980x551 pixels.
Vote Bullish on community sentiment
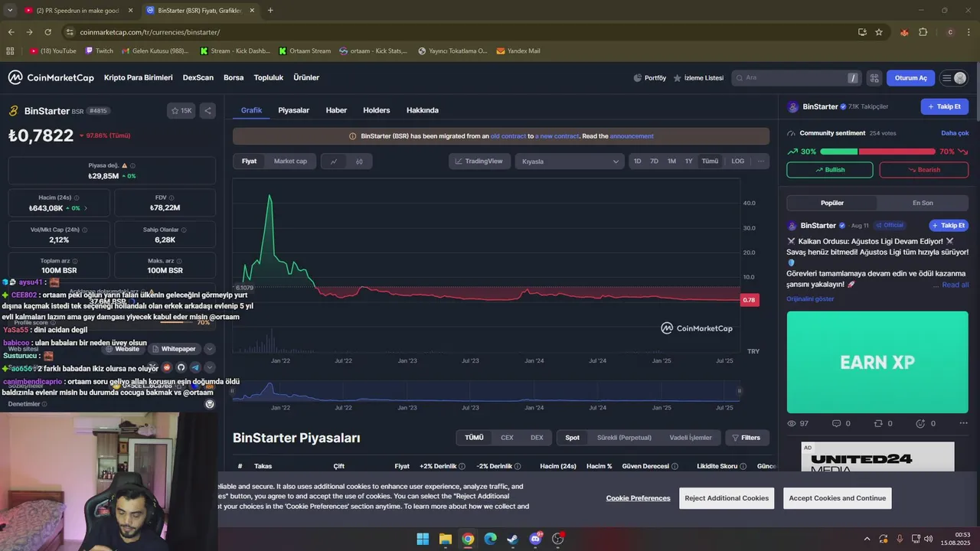830,170
